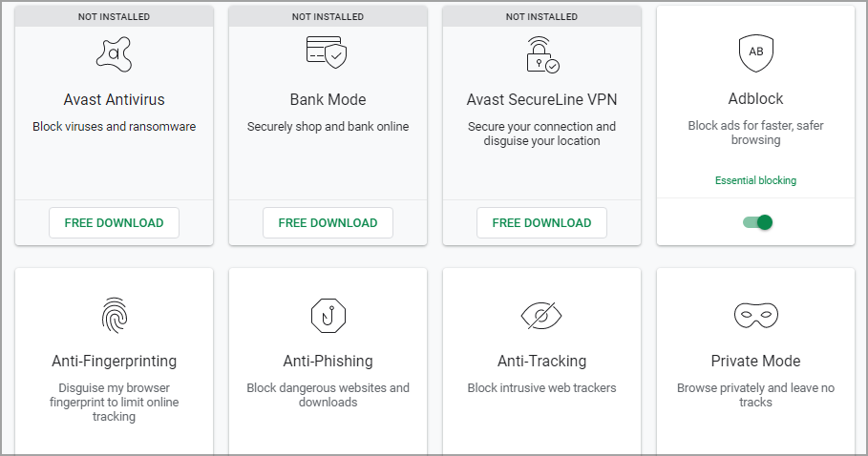Click Not Installed label above Avast Antivirus
This screenshot has width=868, height=456.
114,16
